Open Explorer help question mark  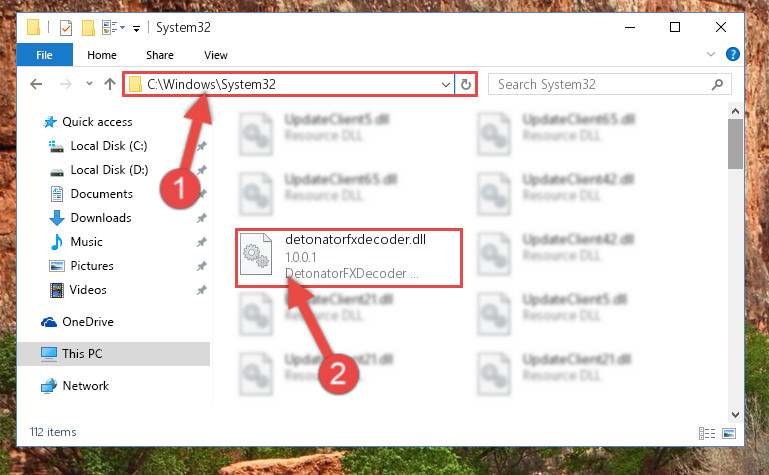(732, 54)
